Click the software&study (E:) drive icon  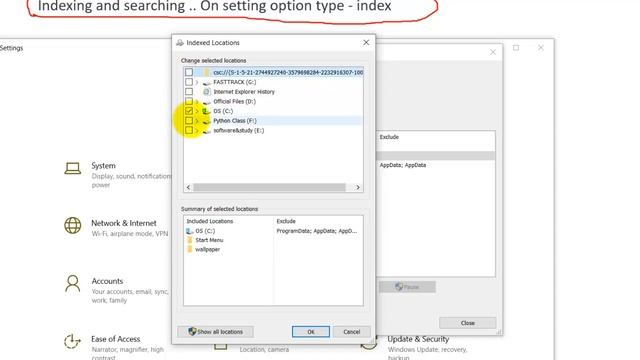207,131
